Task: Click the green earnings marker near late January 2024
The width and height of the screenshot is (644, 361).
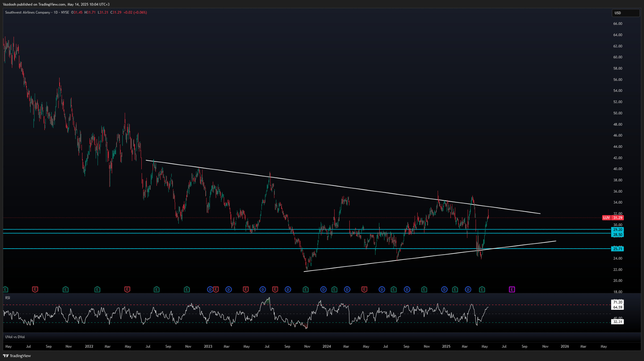Action: (x=335, y=290)
